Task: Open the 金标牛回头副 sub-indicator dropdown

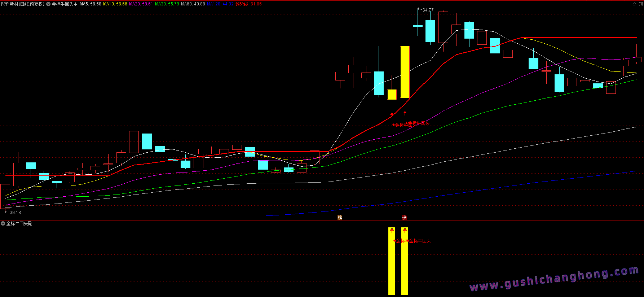Action: pos(3,223)
